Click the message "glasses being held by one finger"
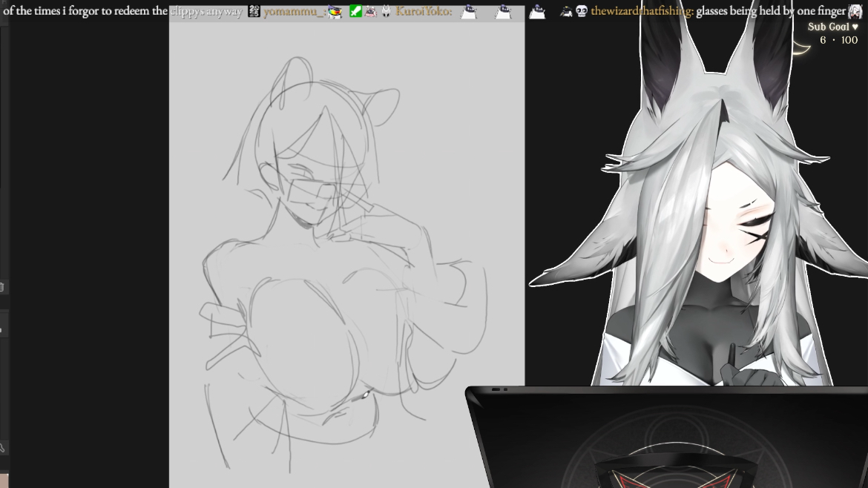Screen dimensions: 868x488 point(771,10)
